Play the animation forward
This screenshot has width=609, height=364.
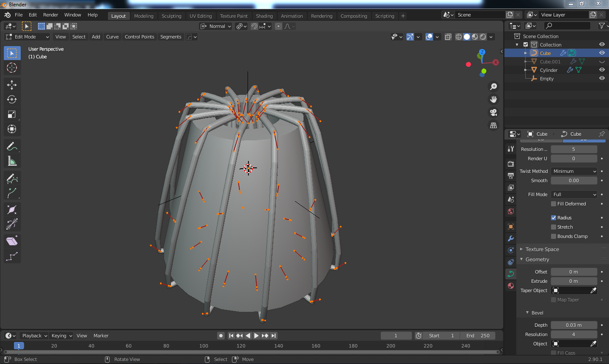(x=256, y=336)
